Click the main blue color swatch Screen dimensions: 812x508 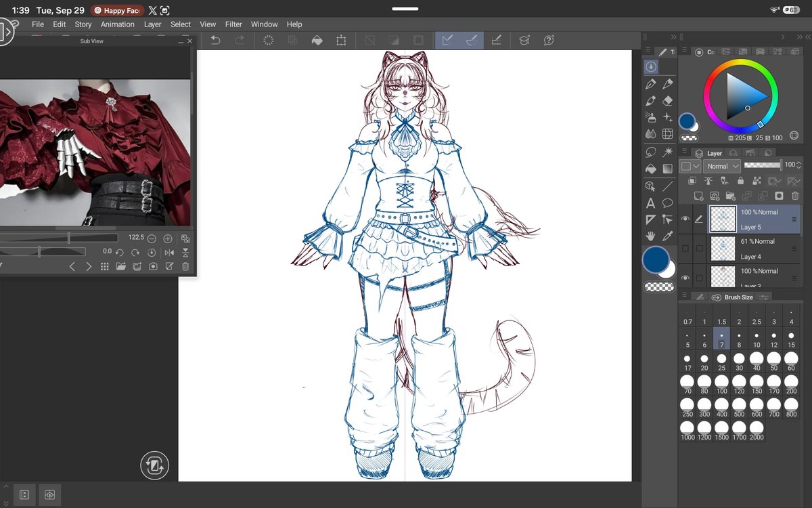[x=656, y=260]
